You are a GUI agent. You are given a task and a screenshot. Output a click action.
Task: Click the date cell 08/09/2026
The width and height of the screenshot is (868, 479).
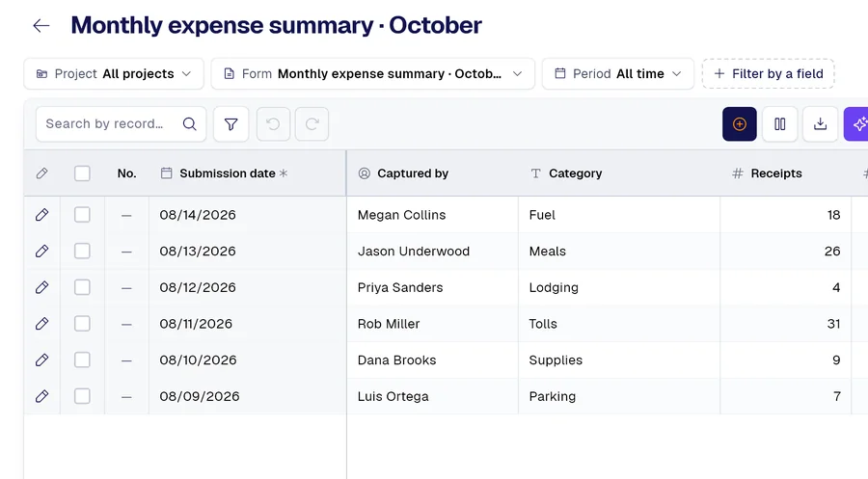pyautogui.click(x=248, y=396)
